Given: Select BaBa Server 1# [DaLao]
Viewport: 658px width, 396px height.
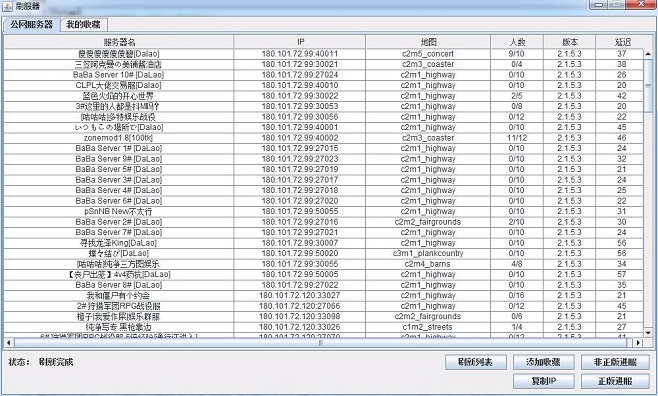Looking at the screenshot, I should pyautogui.click(x=119, y=148).
